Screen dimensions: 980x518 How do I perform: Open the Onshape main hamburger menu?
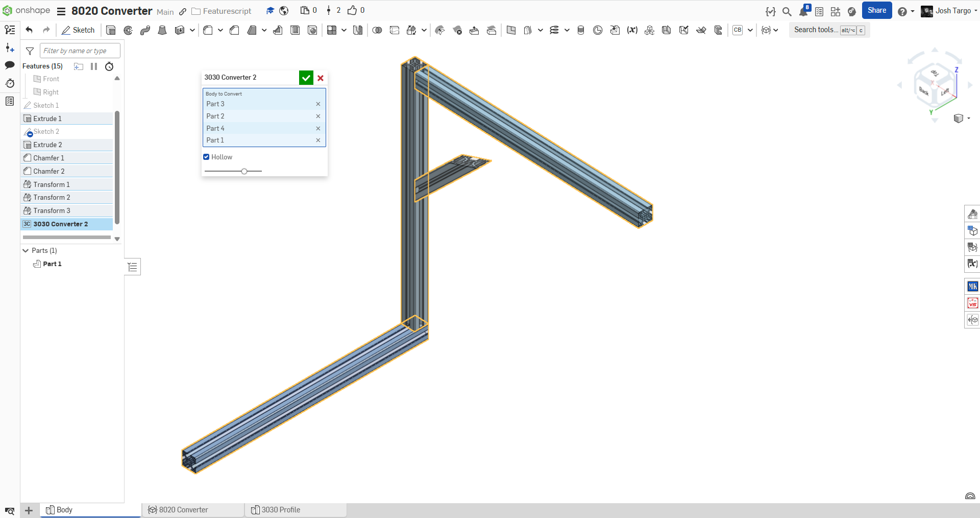click(61, 11)
